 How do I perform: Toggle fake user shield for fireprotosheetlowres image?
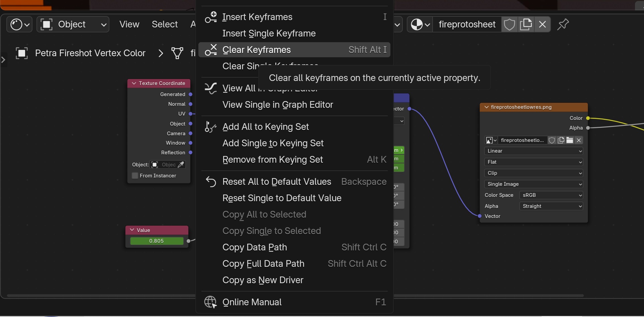pyautogui.click(x=552, y=140)
